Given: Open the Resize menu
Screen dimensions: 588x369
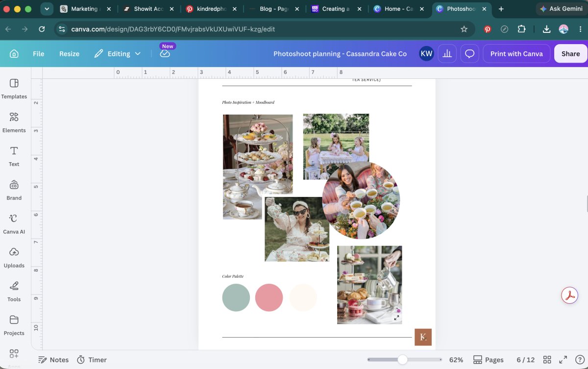Looking at the screenshot, I should click(x=69, y=53).
